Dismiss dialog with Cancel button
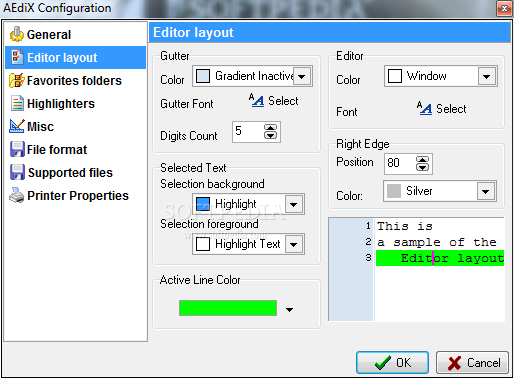Screen dimensions: 514x379 [472, 363]
